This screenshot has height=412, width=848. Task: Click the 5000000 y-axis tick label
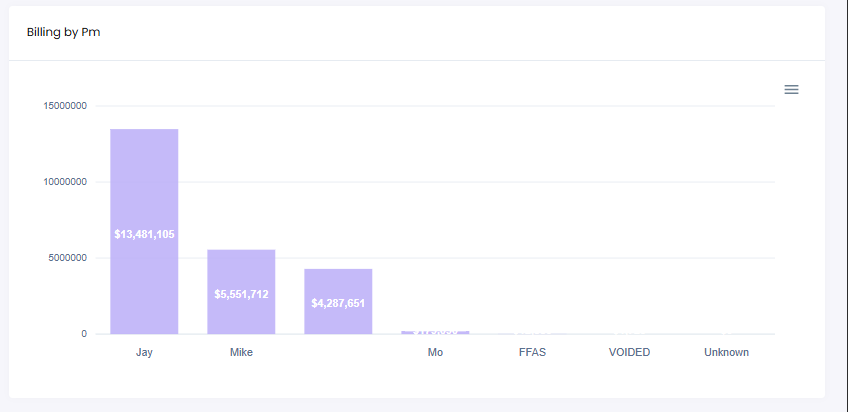point(67,258)
